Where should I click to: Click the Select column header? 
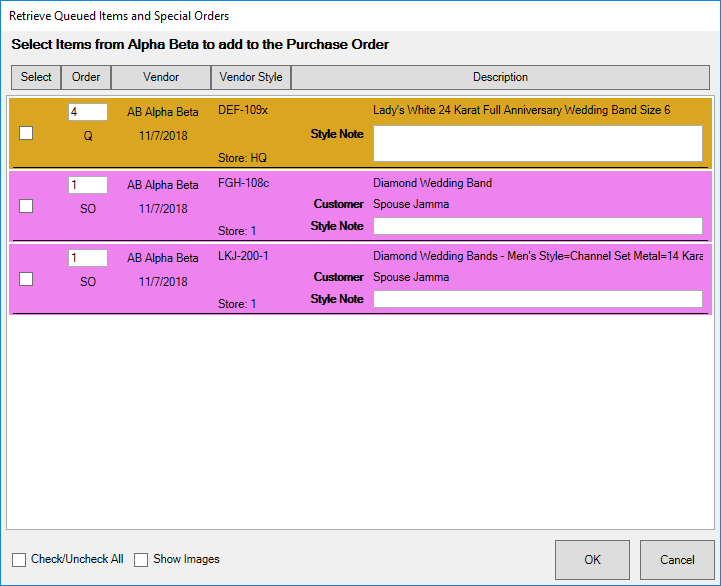coord(36,77)
